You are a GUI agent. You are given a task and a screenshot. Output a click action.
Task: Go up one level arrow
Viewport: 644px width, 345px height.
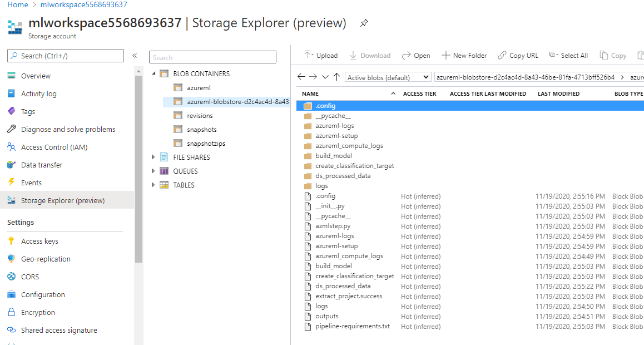click(x=337, y=77)
